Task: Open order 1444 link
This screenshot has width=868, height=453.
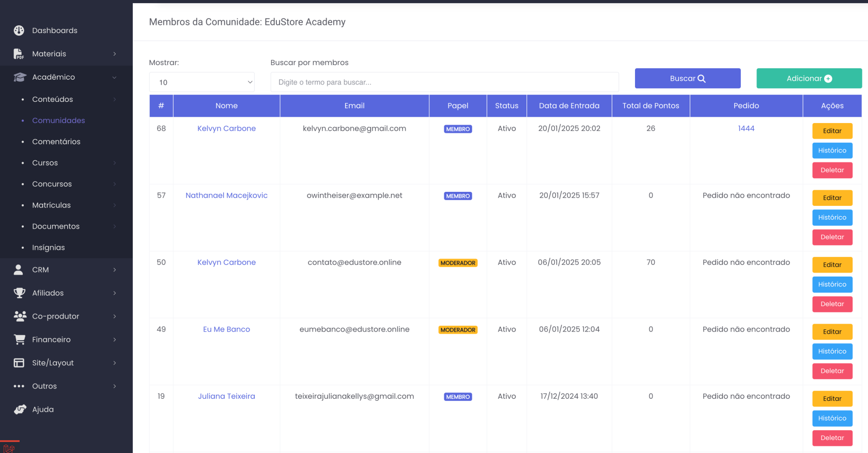Action: 746,128
